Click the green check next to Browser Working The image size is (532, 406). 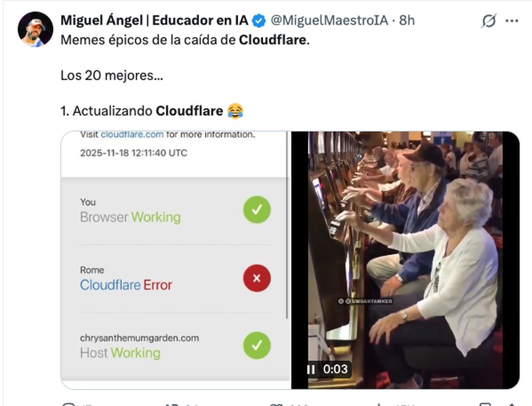pyautogui.click(x=257, y=210)
